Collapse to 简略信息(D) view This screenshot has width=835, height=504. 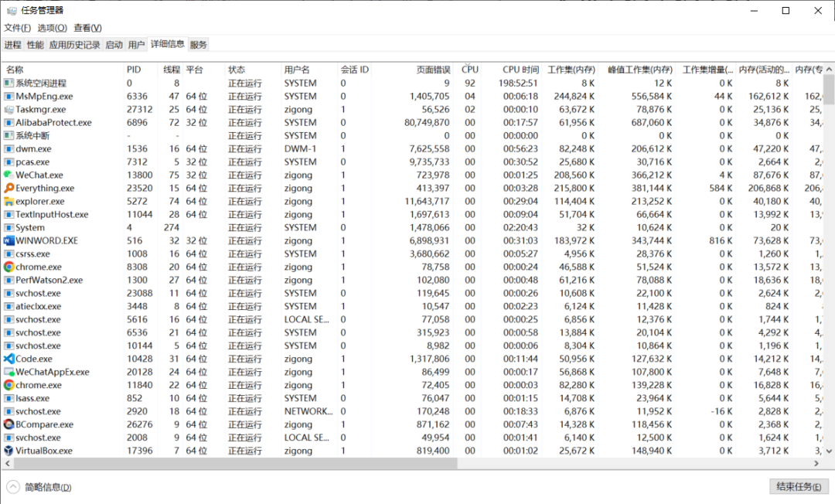click(x=39, y=488)
